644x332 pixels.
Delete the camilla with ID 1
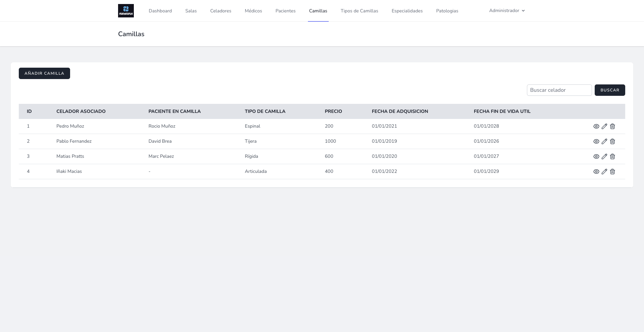pyautogui.click(x=612, y=126)
